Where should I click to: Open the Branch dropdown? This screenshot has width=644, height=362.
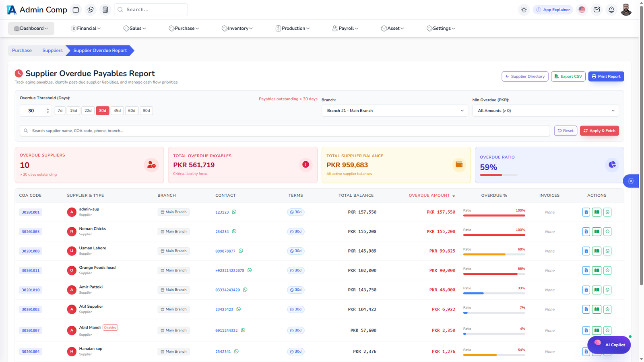click(394, 111)
